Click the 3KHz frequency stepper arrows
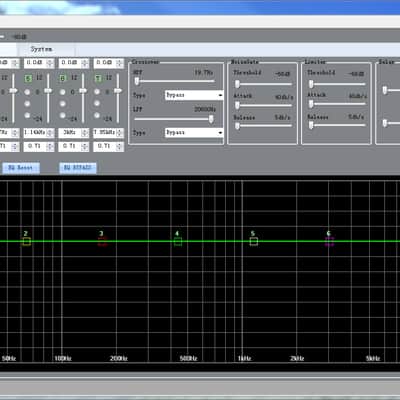This screenshot has height=400, width=400. (x=85, y=133)
